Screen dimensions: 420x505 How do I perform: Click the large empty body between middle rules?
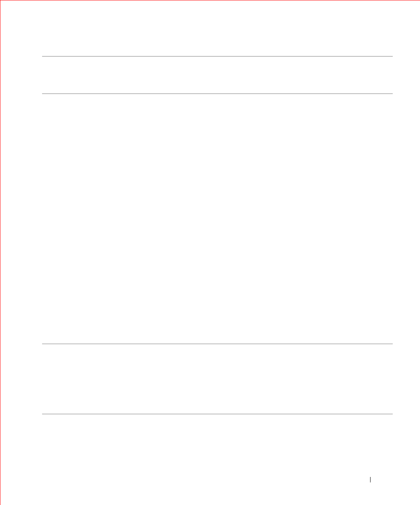pyautogui.click(x=217, y=219)
